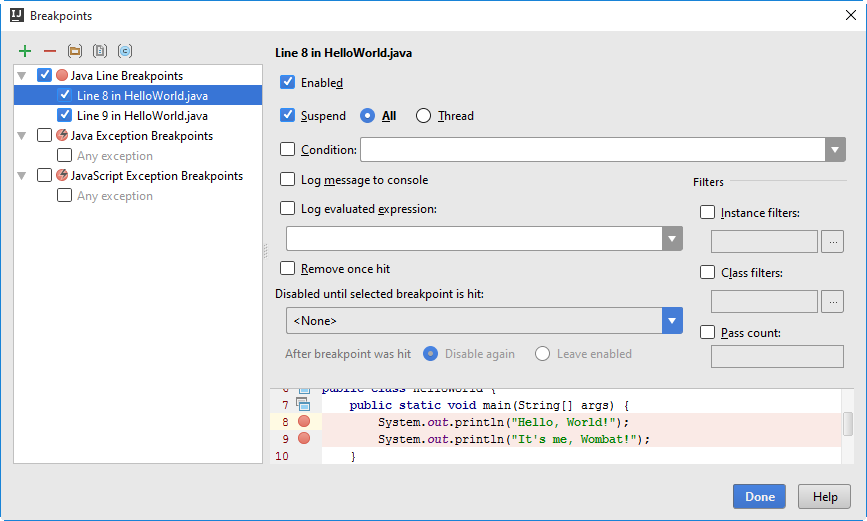This screenshot has width=867, height=521.
Task: Check the JavaScript Exception Breakpoints group checkbox
Action: pyautogui.click(x=44, y=175)
